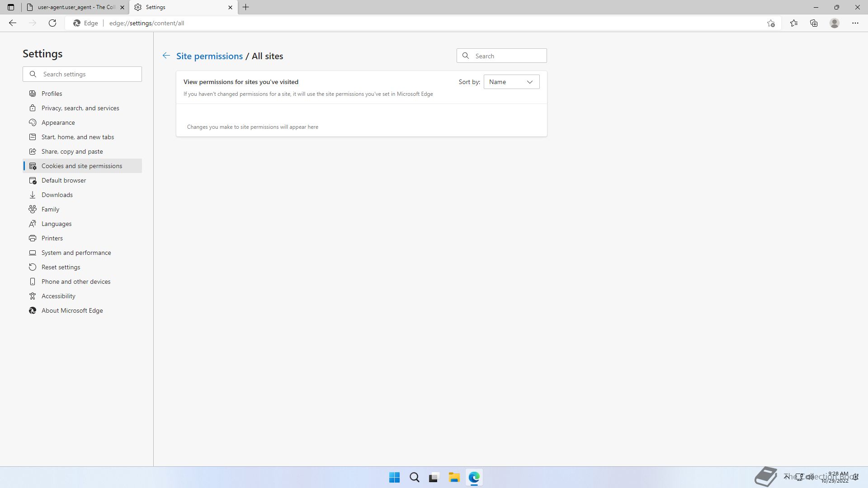Refresh the page with the reload icon
Screen dimensions: 868x488
coord(52,23)
